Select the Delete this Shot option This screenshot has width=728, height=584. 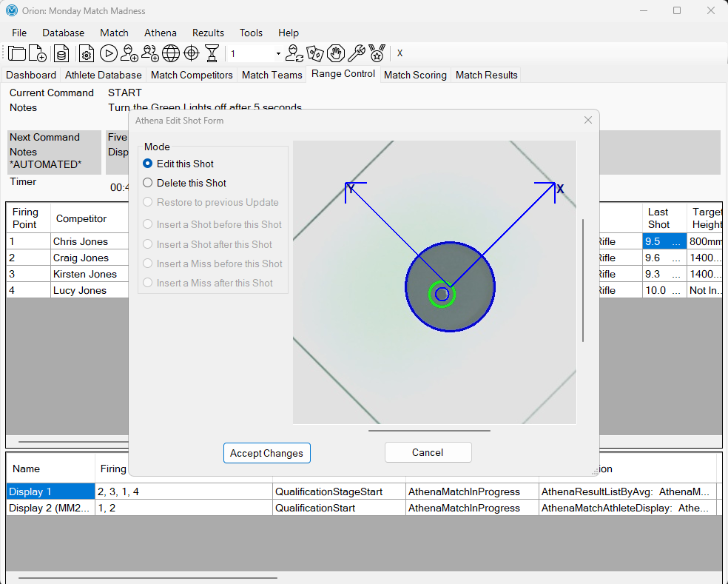point(148,183)
